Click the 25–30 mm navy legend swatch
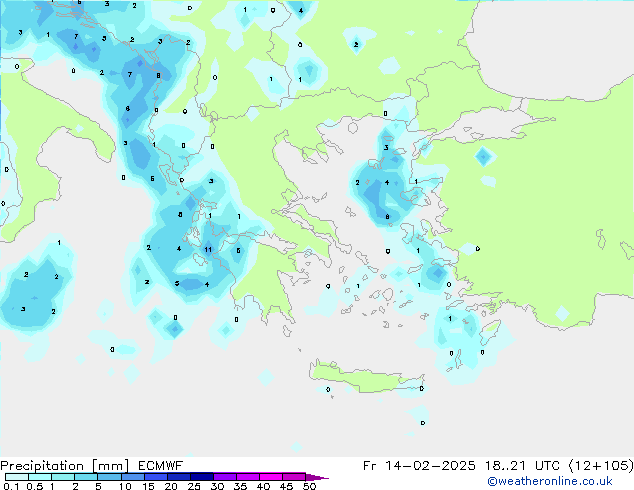Viewport: 634px width, 490px height. [202, 477]
